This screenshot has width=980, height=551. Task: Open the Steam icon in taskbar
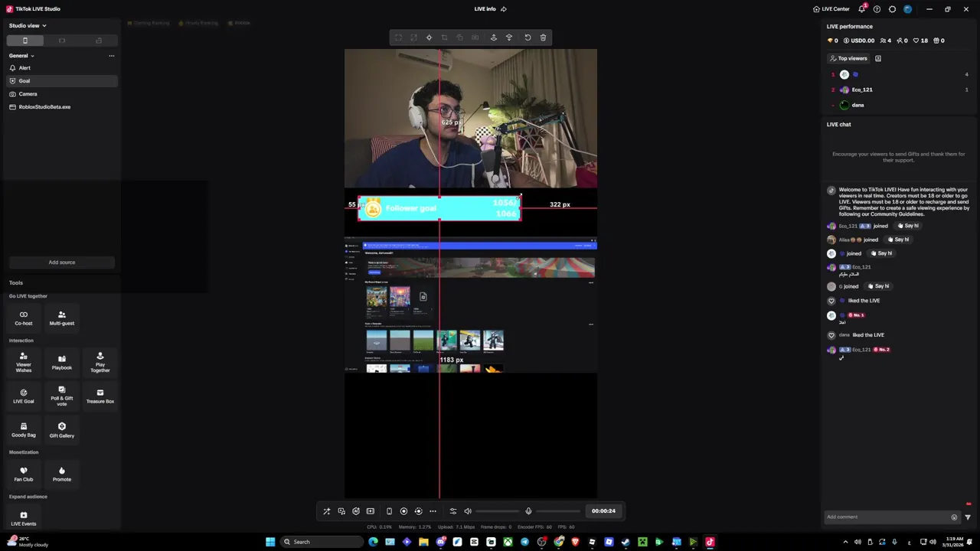coord(626,542)
